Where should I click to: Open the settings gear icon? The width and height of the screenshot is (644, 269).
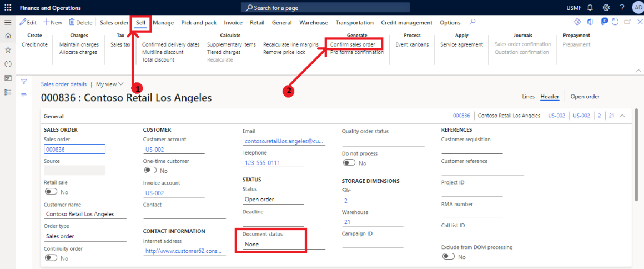click(x=606, y=8)
